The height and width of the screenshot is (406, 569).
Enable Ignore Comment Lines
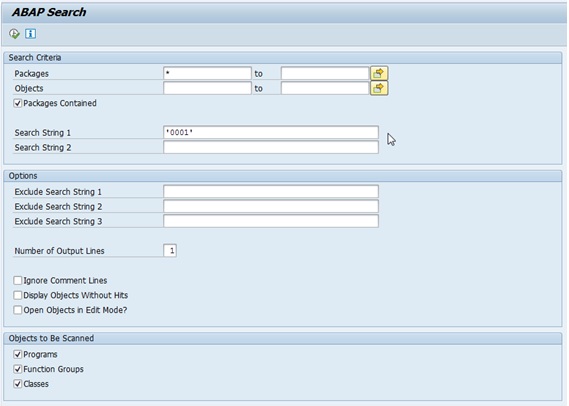(18, 280)
